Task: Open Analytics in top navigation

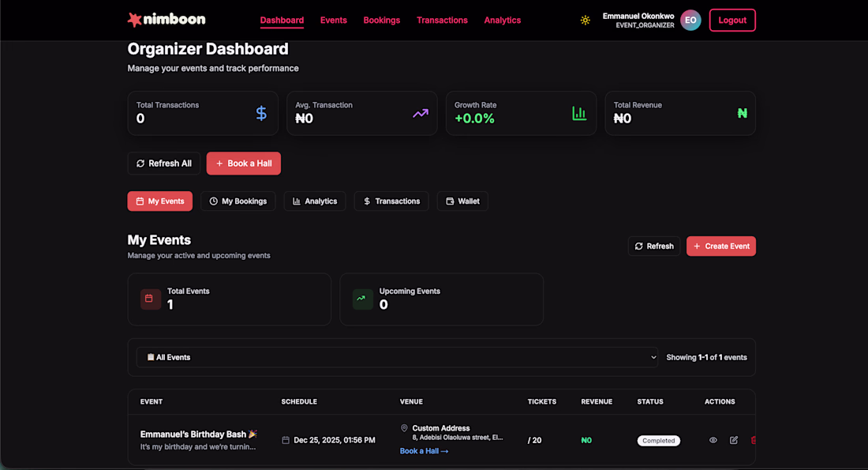Action: click(x=502, y=20)
